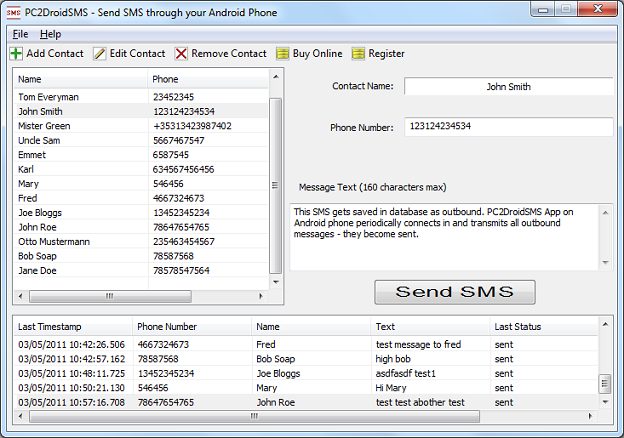Sort contacts by the Phone column header

tap(208, 79)
